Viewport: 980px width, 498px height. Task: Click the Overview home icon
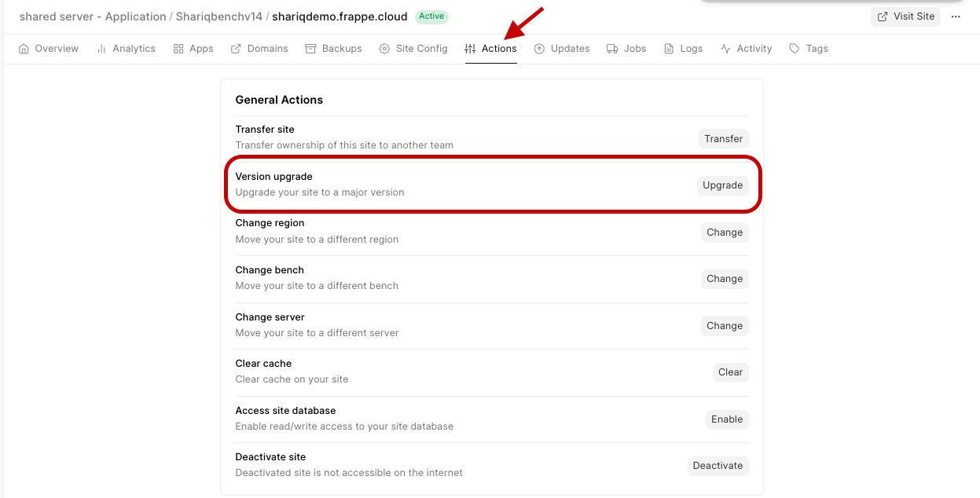24,49
